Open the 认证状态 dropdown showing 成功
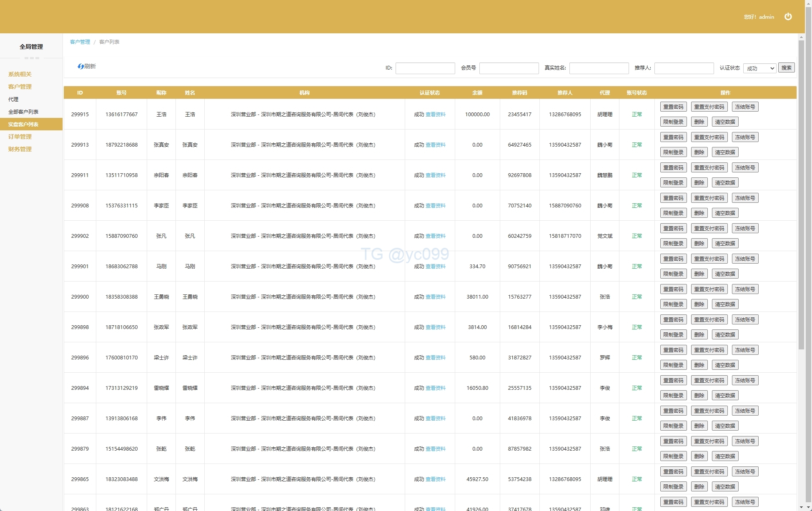This screenshot has width=812, height=511. pos(759,68)
